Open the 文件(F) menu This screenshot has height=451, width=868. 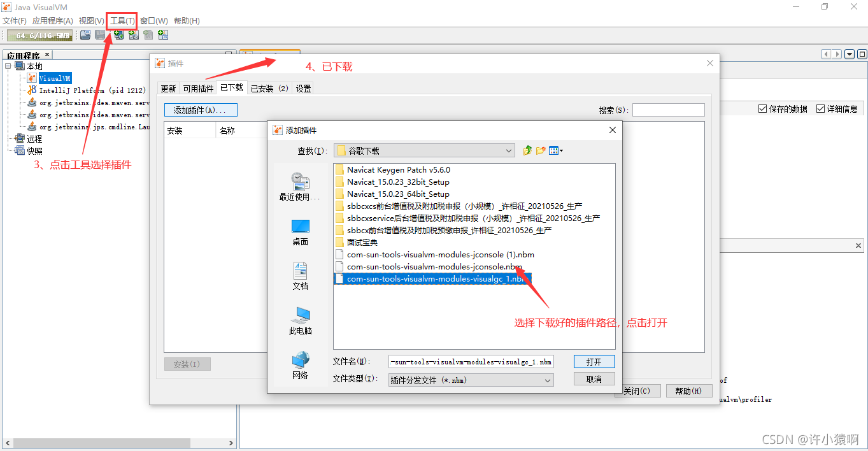coord(15,21)
